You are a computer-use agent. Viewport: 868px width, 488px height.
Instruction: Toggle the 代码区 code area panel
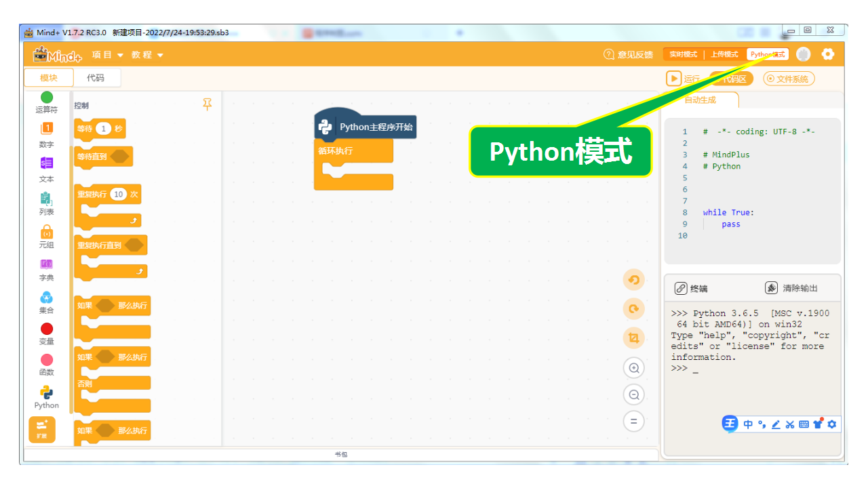(732, 79)
